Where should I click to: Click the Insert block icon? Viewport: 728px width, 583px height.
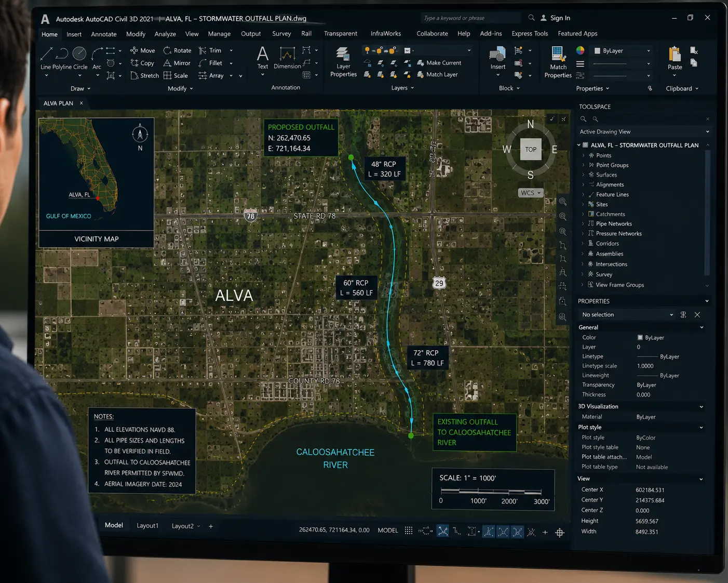(497, 54)
